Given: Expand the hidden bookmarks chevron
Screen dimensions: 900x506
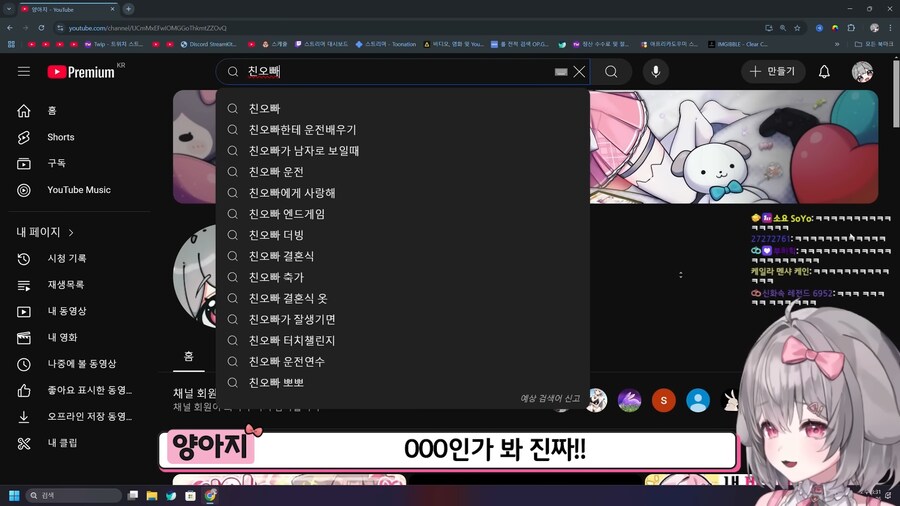Looking at the screenshot, I should point(837,44).
